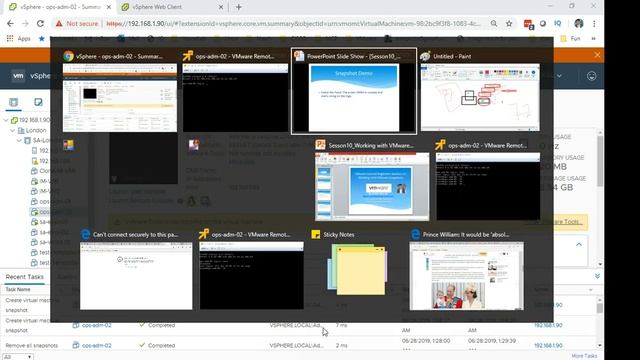640x360 pixels.
Task: Click the Sticky Notes app icon
Action: [x=316, y=234]
